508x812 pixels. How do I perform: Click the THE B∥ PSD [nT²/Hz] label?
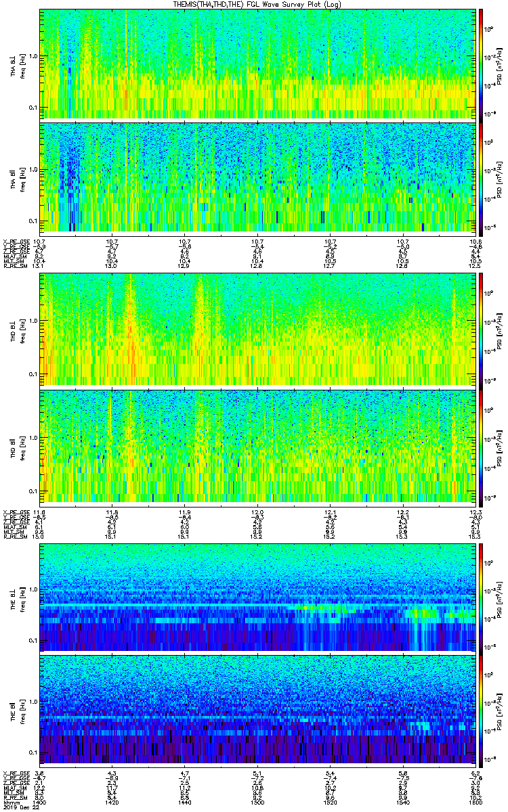point(500,710)
